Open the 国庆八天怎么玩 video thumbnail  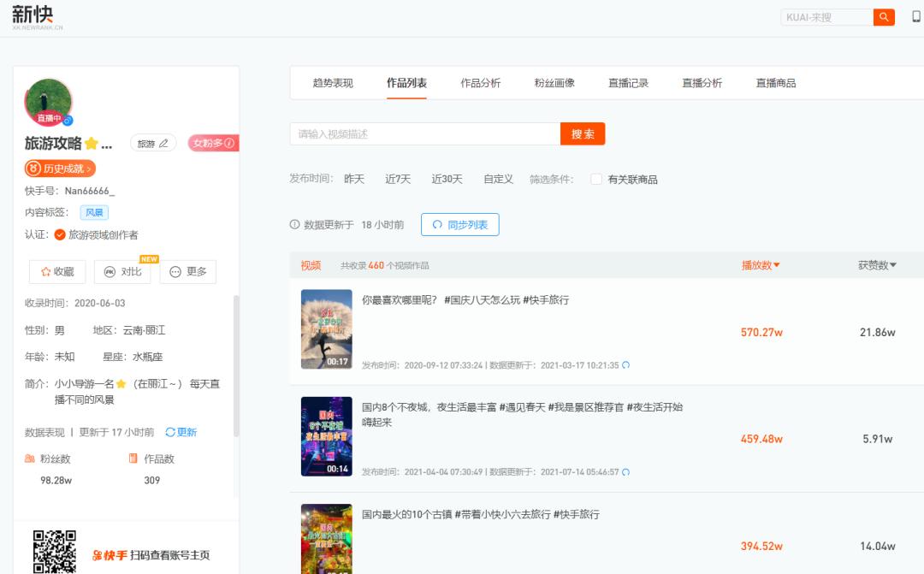pos(326,329)
